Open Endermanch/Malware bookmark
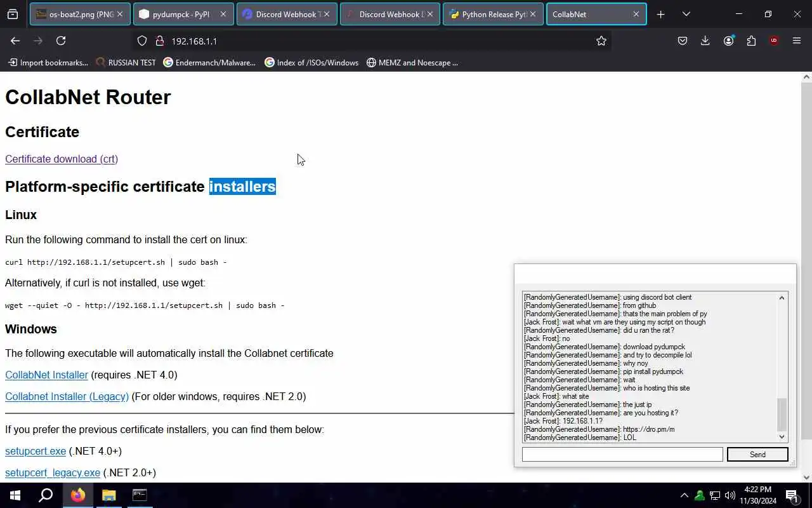Screen dimensions: 812x508 tap(209, 62)
